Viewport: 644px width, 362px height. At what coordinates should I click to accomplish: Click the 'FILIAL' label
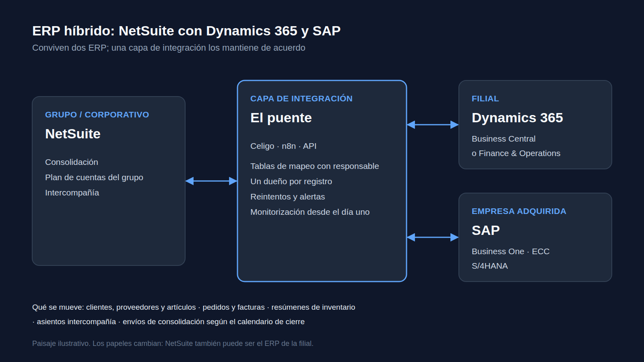tap(485, 99)
